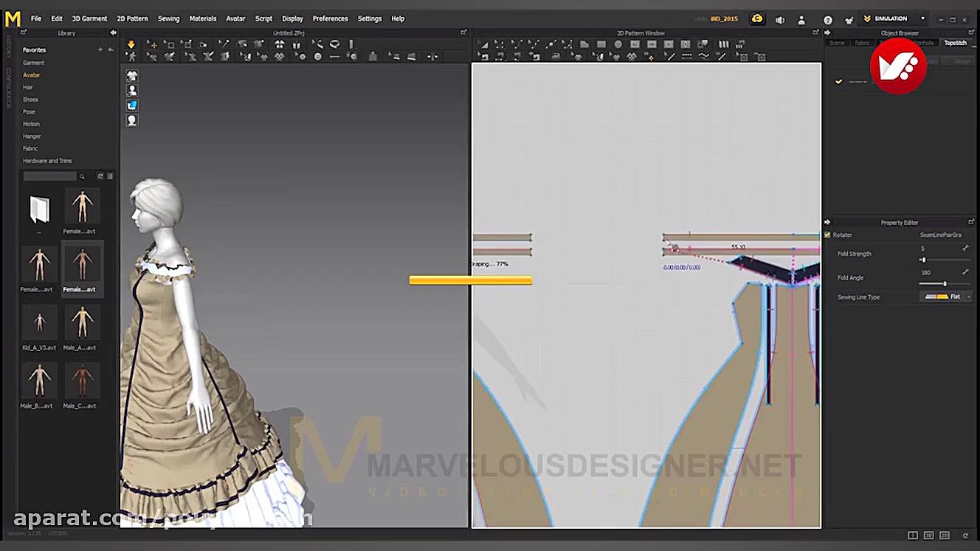Click the speaker announcement icon
980x551 pixels.
click(x=781, y=19)
